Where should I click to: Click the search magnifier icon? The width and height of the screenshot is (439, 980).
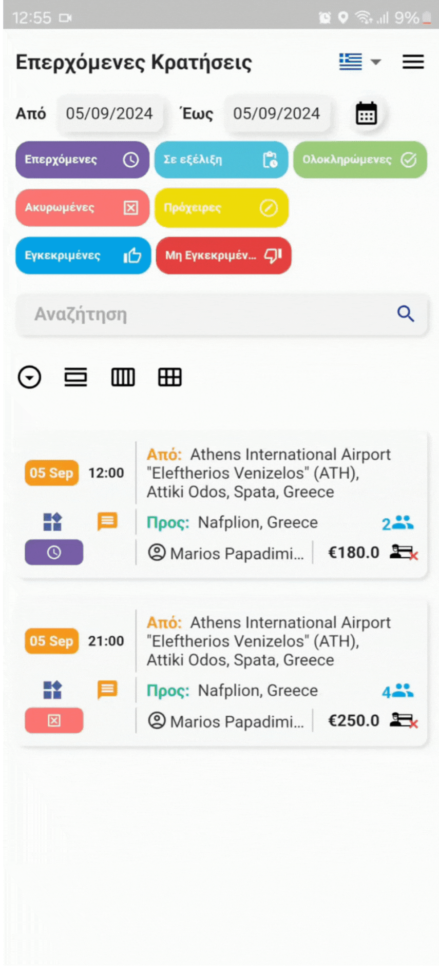(406, 313)
